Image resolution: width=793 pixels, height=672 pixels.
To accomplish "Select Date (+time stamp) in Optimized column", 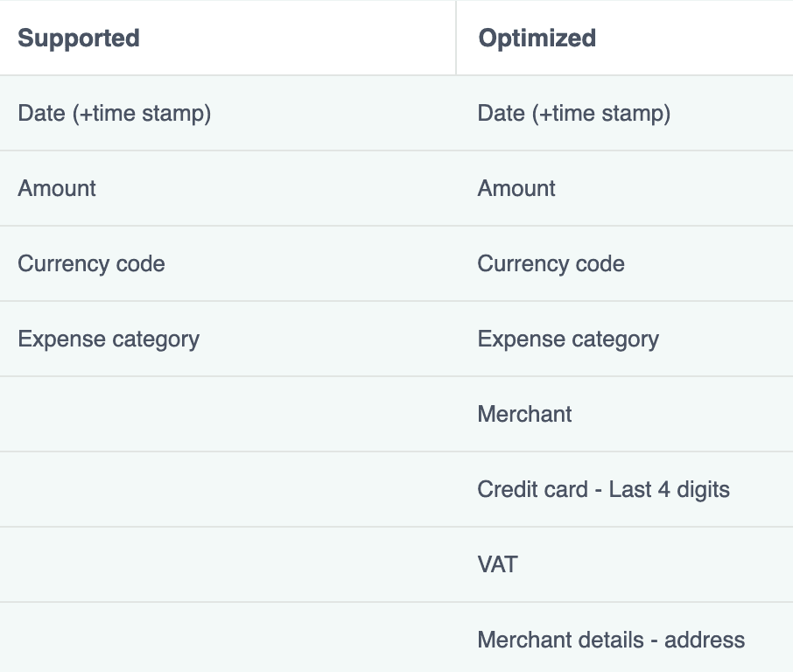I will pyautogui.click(x=574, y=114).
